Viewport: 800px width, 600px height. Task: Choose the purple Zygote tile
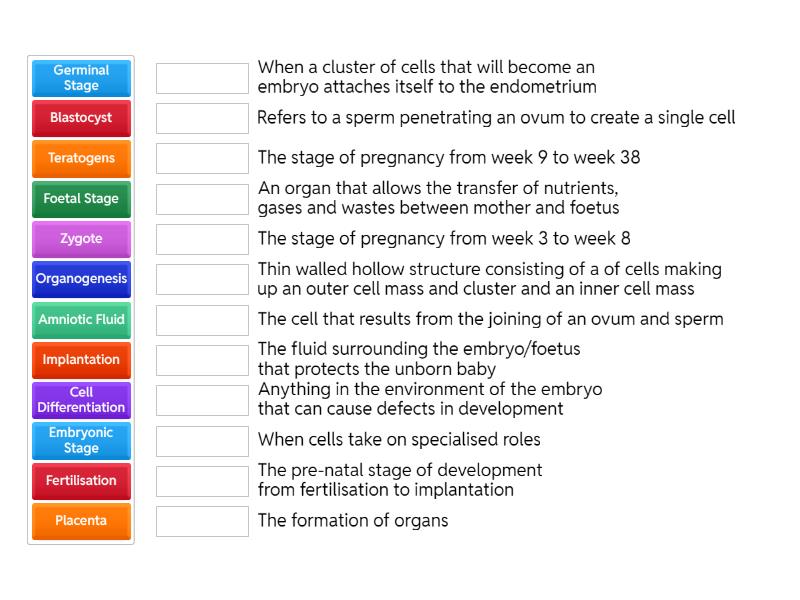(x=81, y=239)
